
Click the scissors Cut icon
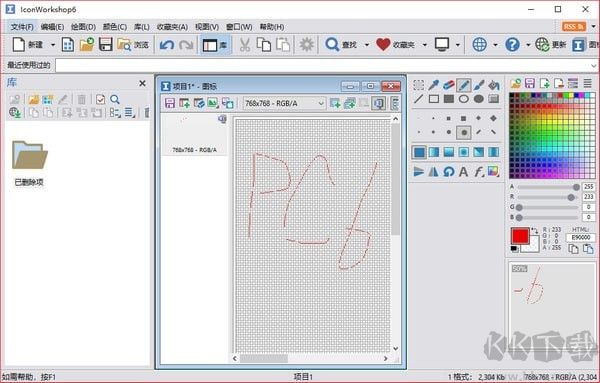point(245,45)
